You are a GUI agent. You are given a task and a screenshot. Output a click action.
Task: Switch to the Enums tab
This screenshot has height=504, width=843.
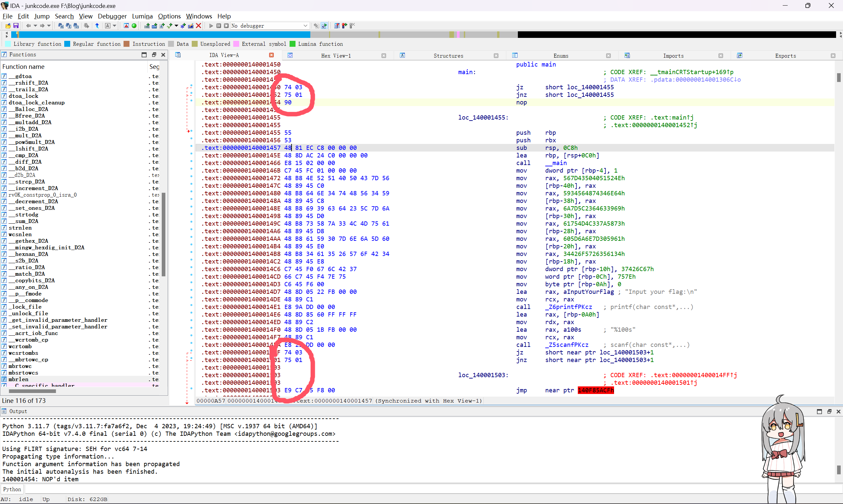pyautogui.click(x=561, y=56)
